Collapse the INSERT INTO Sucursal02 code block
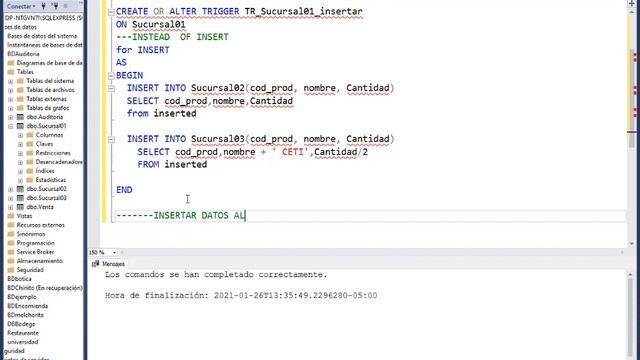The width and height of the screenshot is (640, 360). click(111, 88)
